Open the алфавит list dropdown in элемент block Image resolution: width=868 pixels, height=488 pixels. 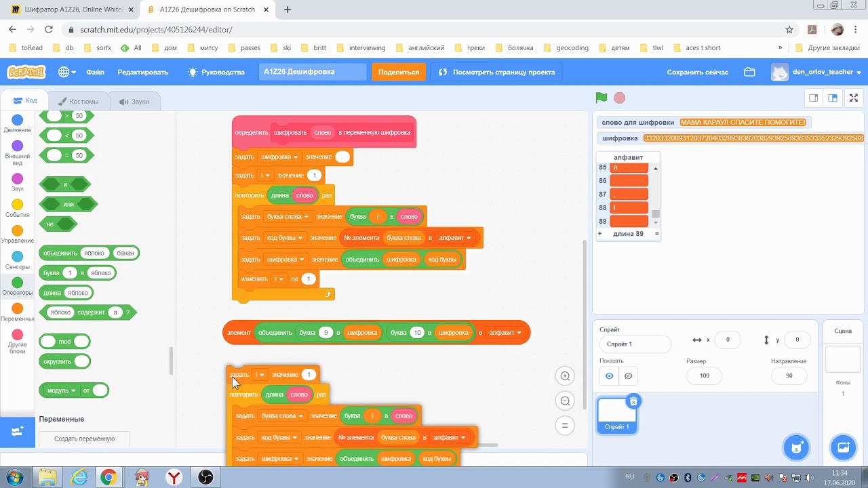505,333
